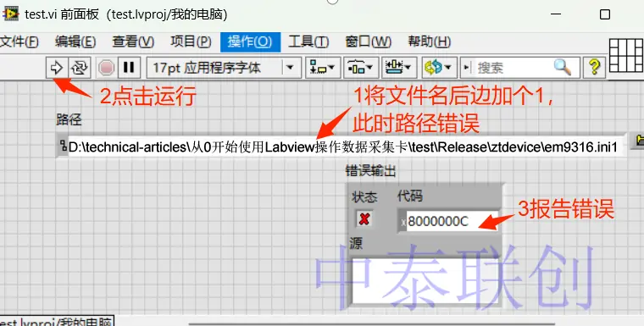Open the 查看(V) menu

(133, 41)
